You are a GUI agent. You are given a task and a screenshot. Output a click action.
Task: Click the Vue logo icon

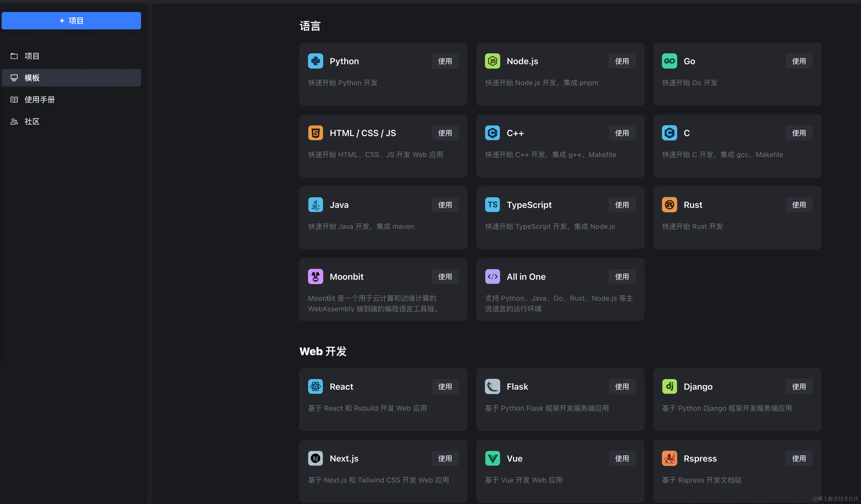point(492,458)
